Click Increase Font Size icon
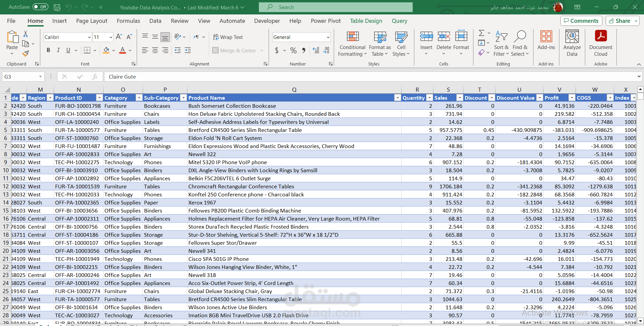The width and height of the screenshot is (644, 326). point(119,37)
